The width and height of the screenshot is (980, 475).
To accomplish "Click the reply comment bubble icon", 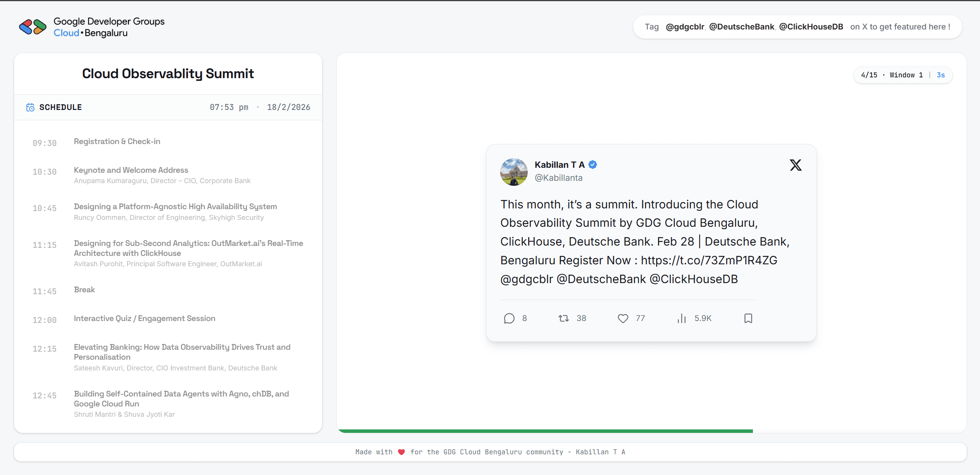I will pos(509,318).
